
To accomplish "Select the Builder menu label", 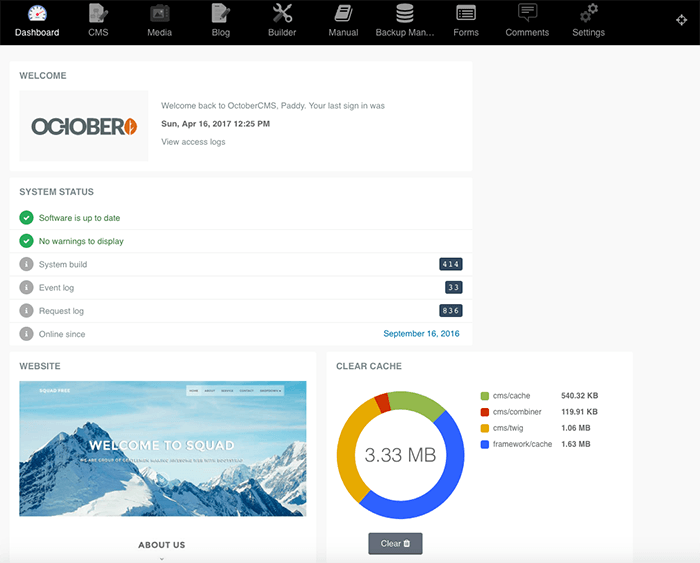I will (x=282, y=33).
